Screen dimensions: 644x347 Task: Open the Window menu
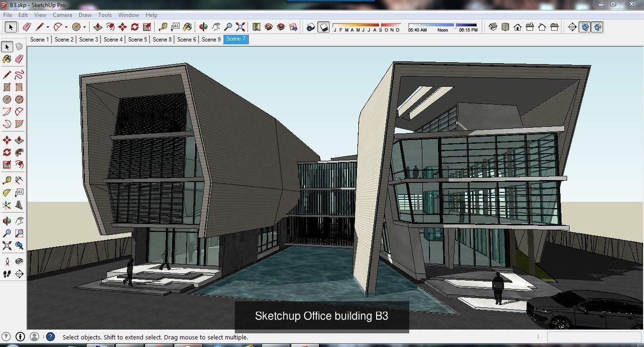(128, 15)
